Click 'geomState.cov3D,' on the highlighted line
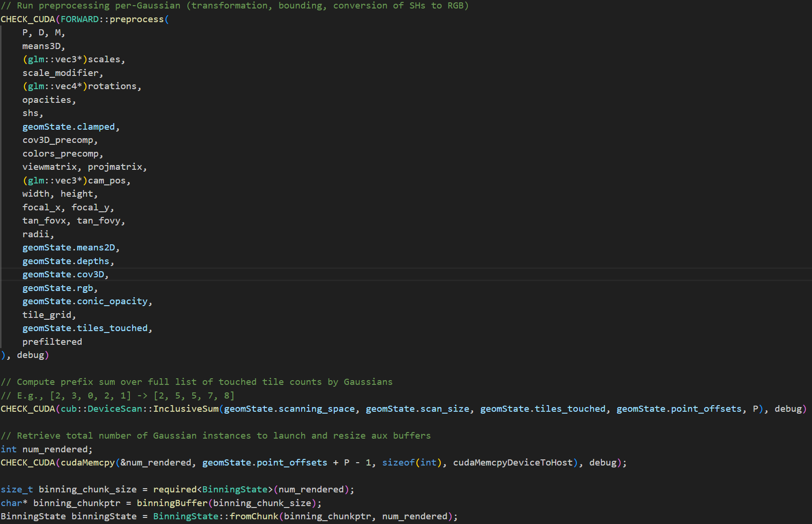 (x=66, y=274)
